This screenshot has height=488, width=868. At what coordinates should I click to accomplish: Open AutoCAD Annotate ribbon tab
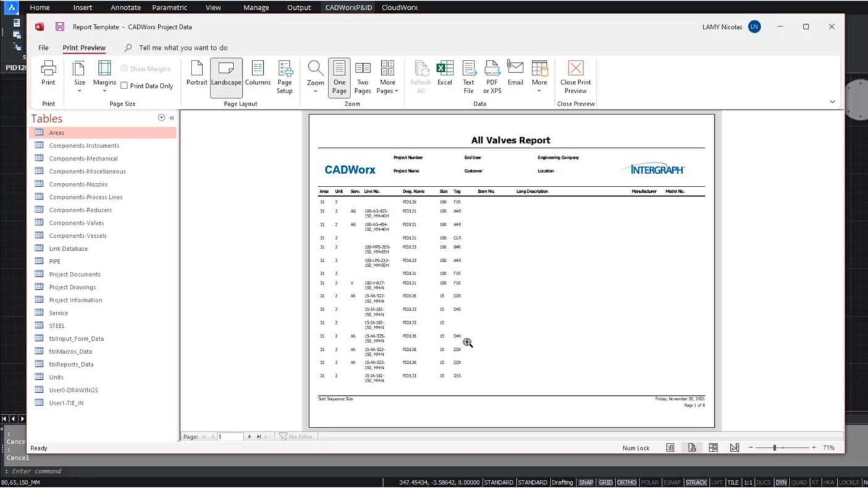[x=125, y=7]
